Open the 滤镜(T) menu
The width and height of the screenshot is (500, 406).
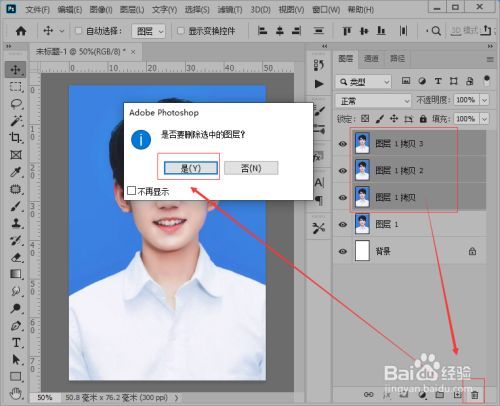230,10
